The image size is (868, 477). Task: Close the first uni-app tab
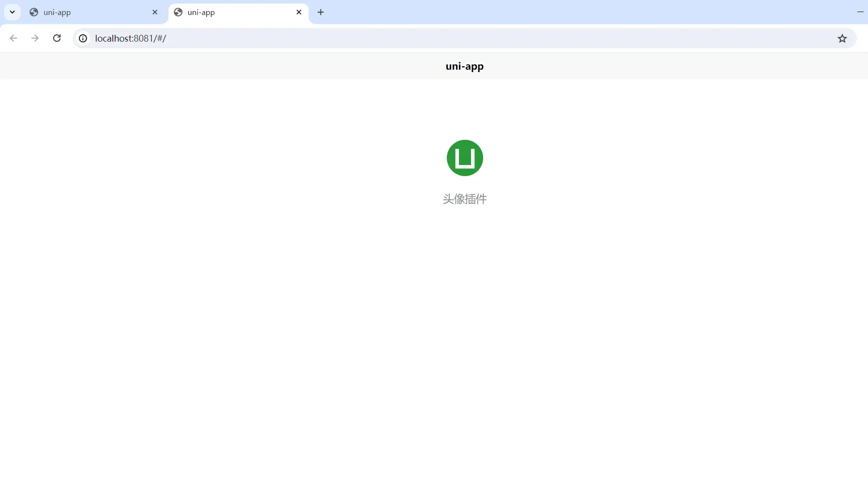pyautogui.click(x=155, y=13)
